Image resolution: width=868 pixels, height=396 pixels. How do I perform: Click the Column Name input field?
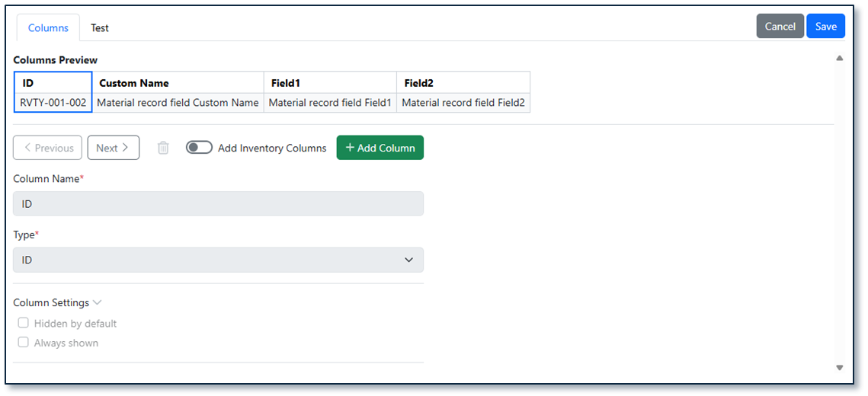coord(218,203)
